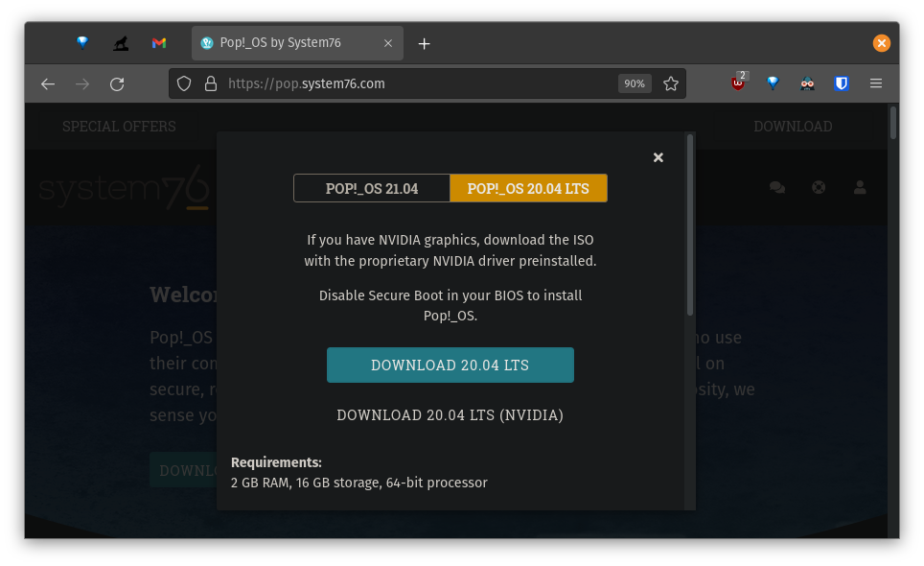Open the pinned diamond-icon tab

(82, 43)
